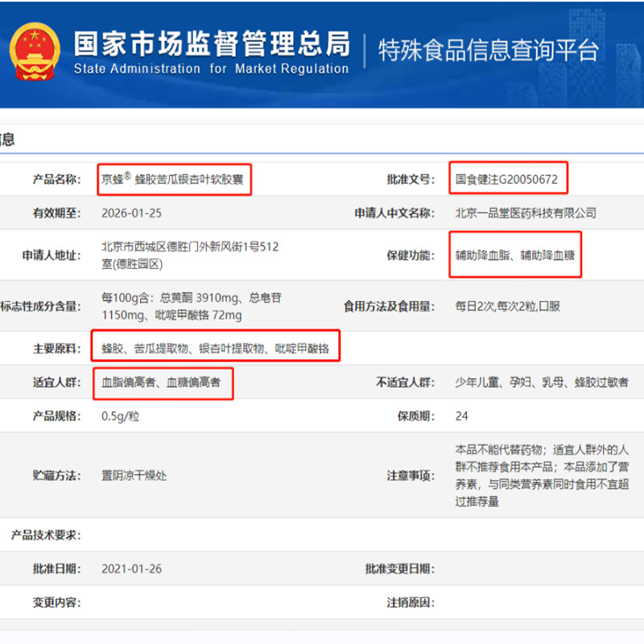Click storage method 置阴凉干燥处

pos(134,475)
